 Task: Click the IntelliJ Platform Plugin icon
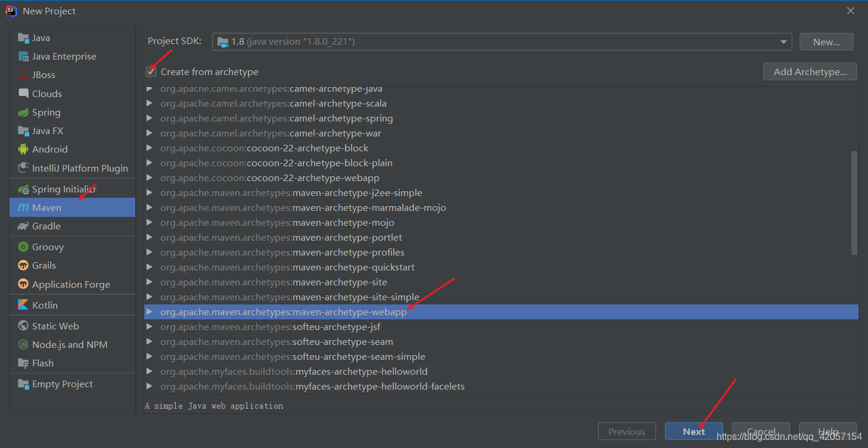pyautogui.click(x=23, y=168)
